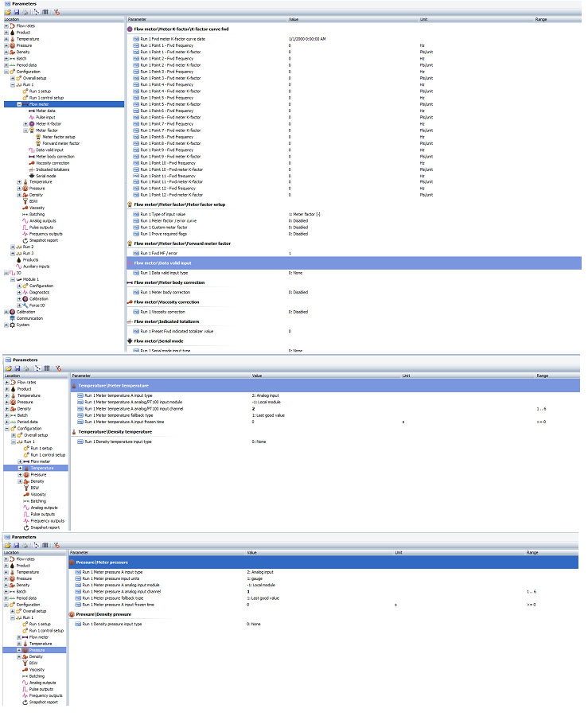The height and width of the screenshot is (724, 588).
Task: Click the Pressure\Meter pressure section header
Action: pos(323,562)
